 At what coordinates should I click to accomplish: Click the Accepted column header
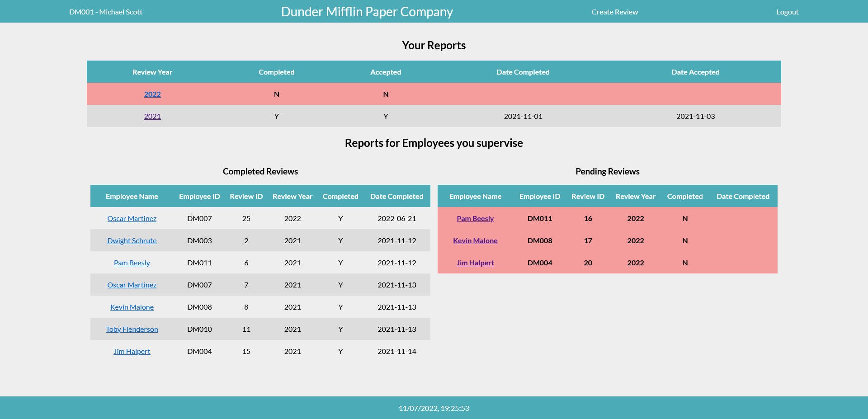386,72
